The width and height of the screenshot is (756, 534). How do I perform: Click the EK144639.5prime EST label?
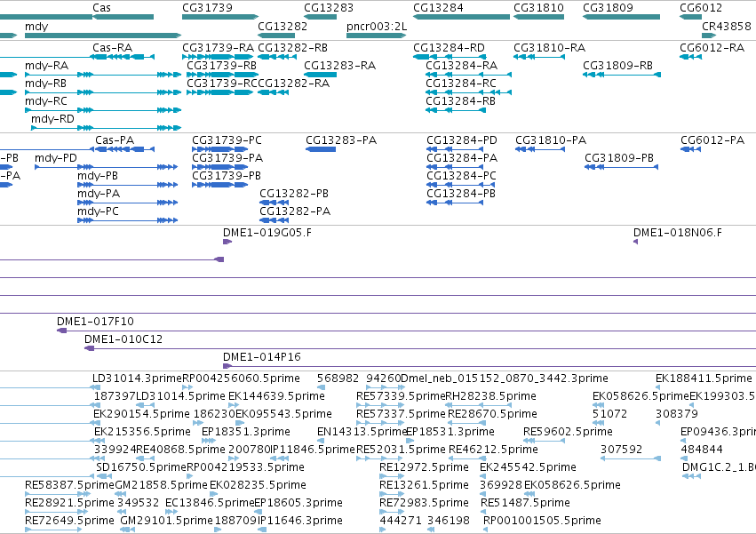coord(276,396)
